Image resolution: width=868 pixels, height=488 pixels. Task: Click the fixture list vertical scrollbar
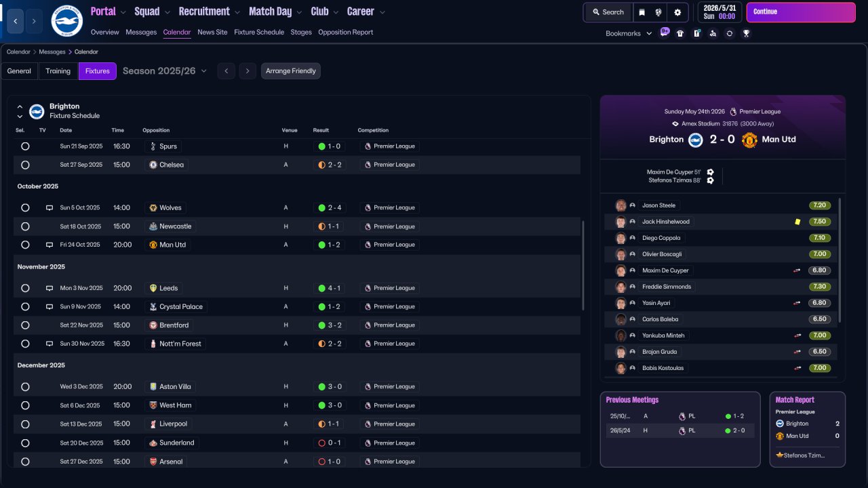tap(583, 265)
